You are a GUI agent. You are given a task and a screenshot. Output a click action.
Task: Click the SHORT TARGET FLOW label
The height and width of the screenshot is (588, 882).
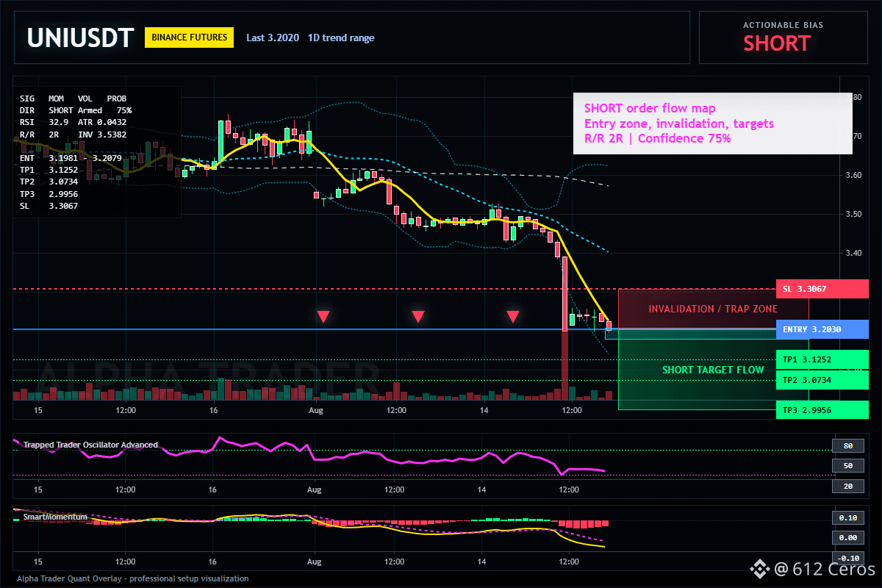pyautogui.click(x=713, y=370)
